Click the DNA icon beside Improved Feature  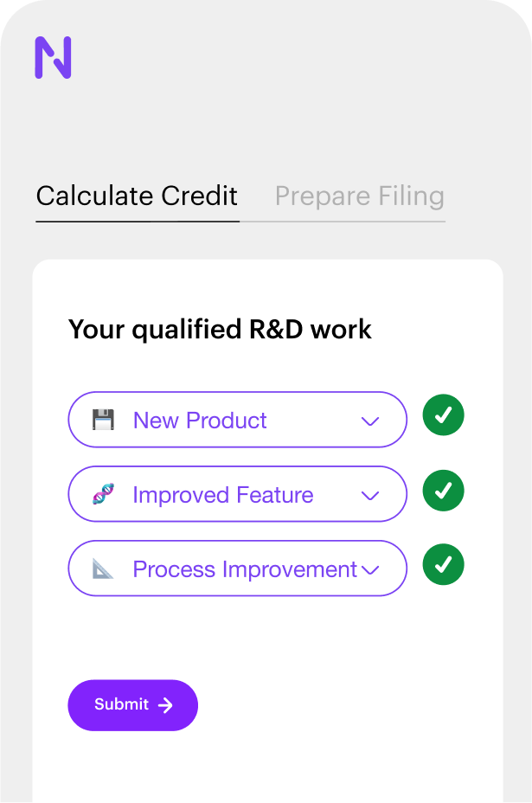tap(103, 495)
